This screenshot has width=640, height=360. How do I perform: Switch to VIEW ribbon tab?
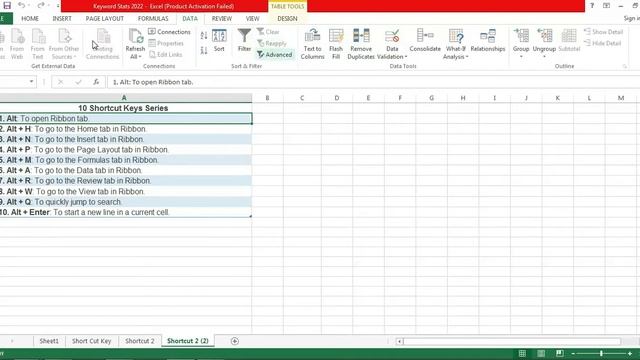point(252,19)
